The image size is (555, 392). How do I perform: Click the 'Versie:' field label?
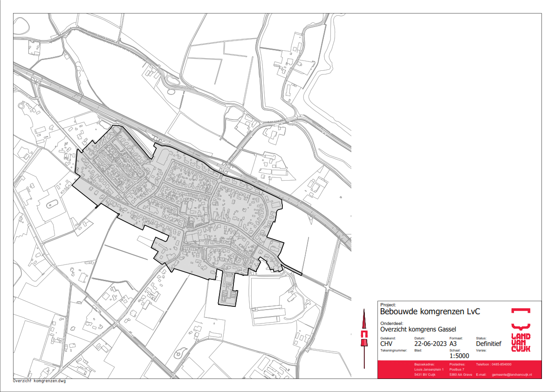(x=481, y=350)
